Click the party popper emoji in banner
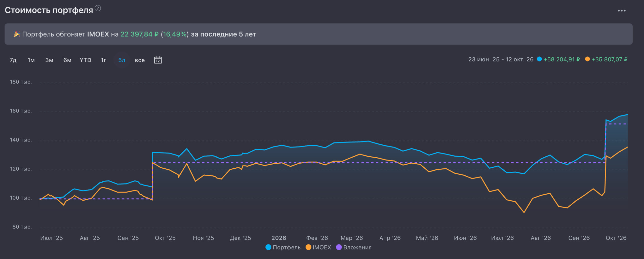 point(17,34)
